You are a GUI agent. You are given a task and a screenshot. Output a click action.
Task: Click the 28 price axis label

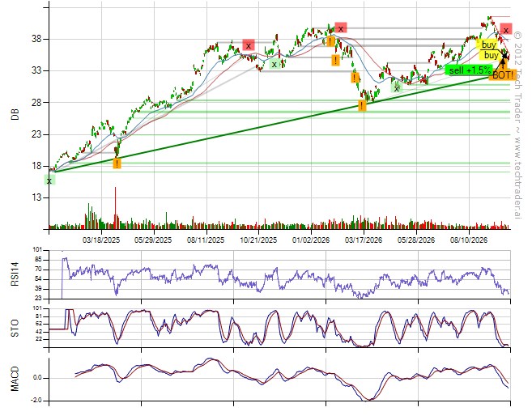pos(37,103)
